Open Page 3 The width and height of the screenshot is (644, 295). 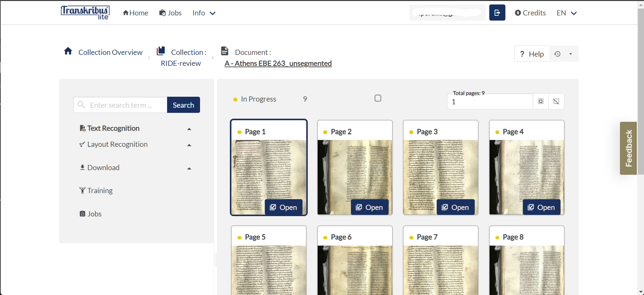click(455, 207)
